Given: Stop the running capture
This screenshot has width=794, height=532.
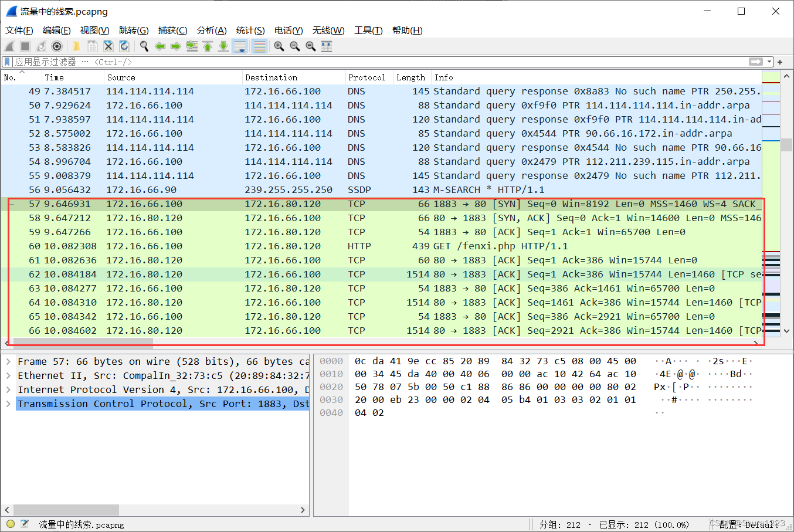Looking at the screenshot, I should pos(26,46).
